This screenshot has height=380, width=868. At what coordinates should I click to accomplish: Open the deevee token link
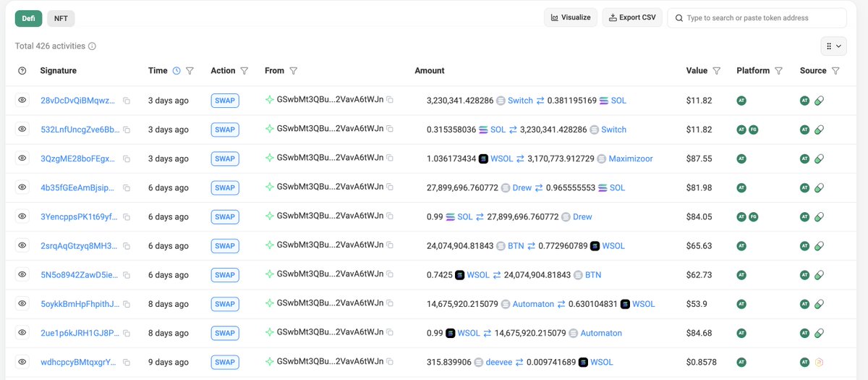(x=499, y=362)
